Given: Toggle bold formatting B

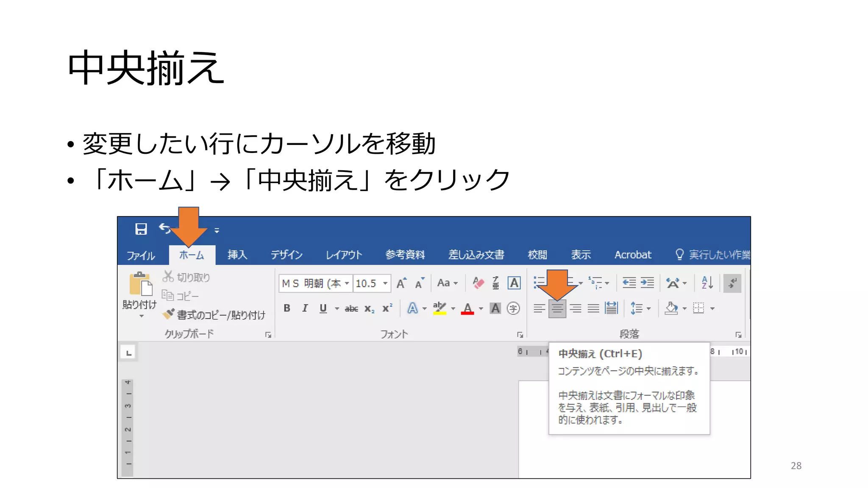Looking at the screenshot, I should coord(287,308).
